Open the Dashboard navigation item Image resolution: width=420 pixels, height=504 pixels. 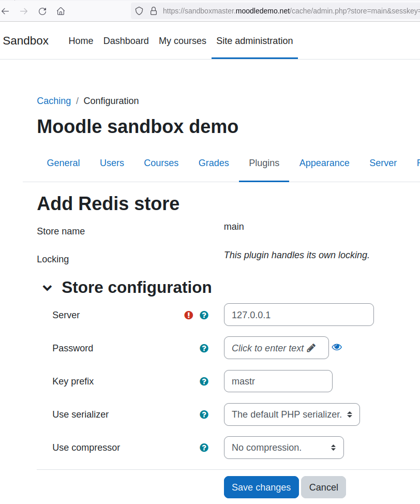tap(126, 41)
